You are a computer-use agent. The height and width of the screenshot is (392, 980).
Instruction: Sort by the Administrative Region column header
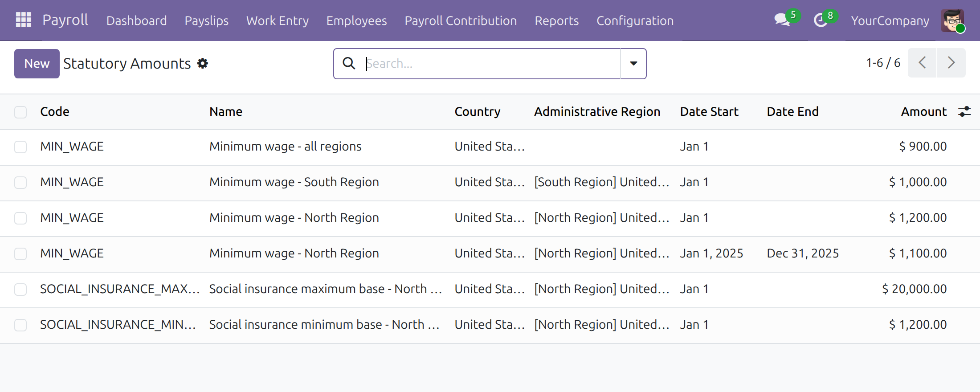(597, 111)
